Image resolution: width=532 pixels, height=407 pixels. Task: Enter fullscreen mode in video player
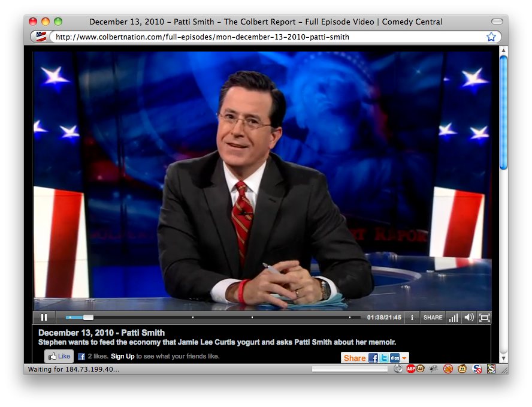484,317
